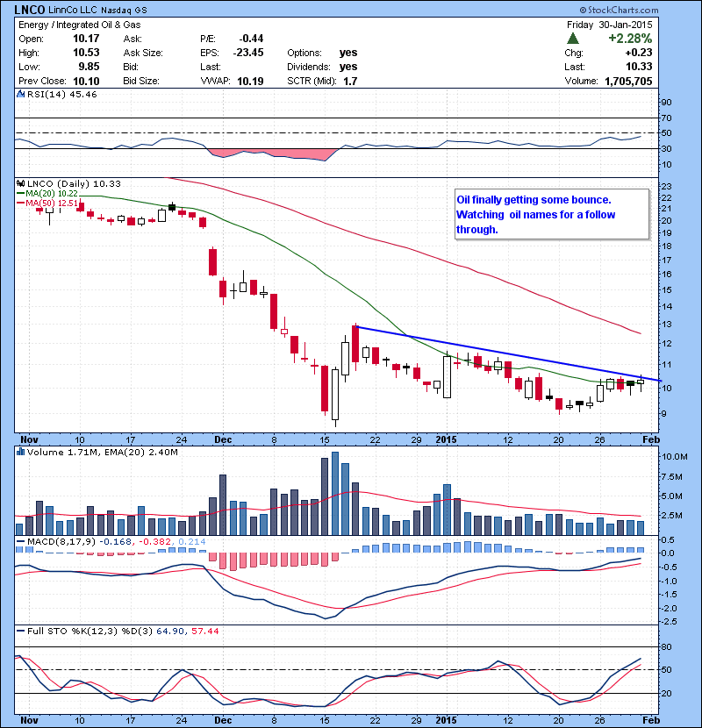Click the MA(50) 12.51 legend label

(x=52, y=203)
